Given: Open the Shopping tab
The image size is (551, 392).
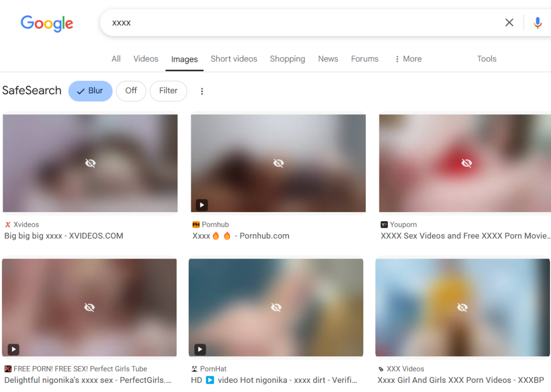Looking at the screenshot, I should click(x=287, y=59).
